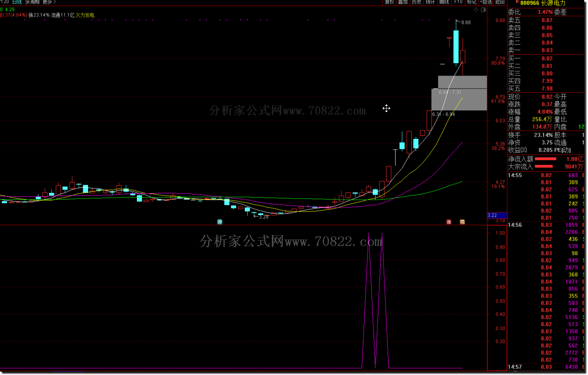Click the 涨 marker under the chart
588x375 pixels.
coord(448,222)
